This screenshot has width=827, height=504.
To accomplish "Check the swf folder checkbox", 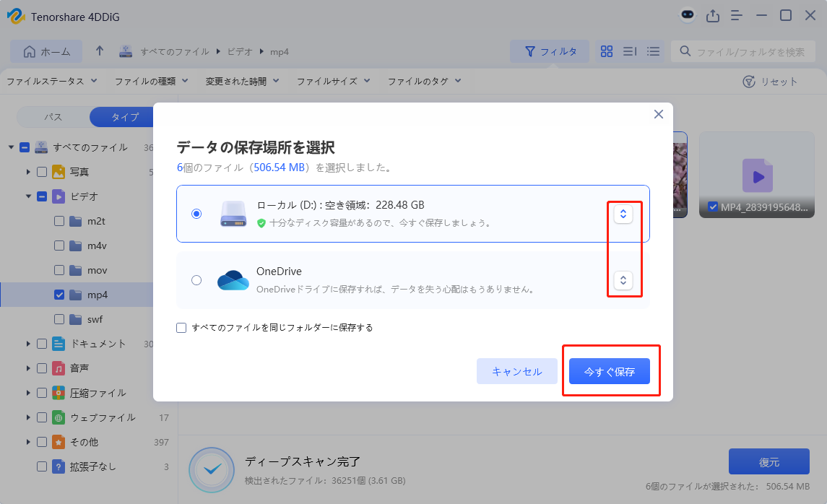I will pyautogui.click(x=59, y=319).
